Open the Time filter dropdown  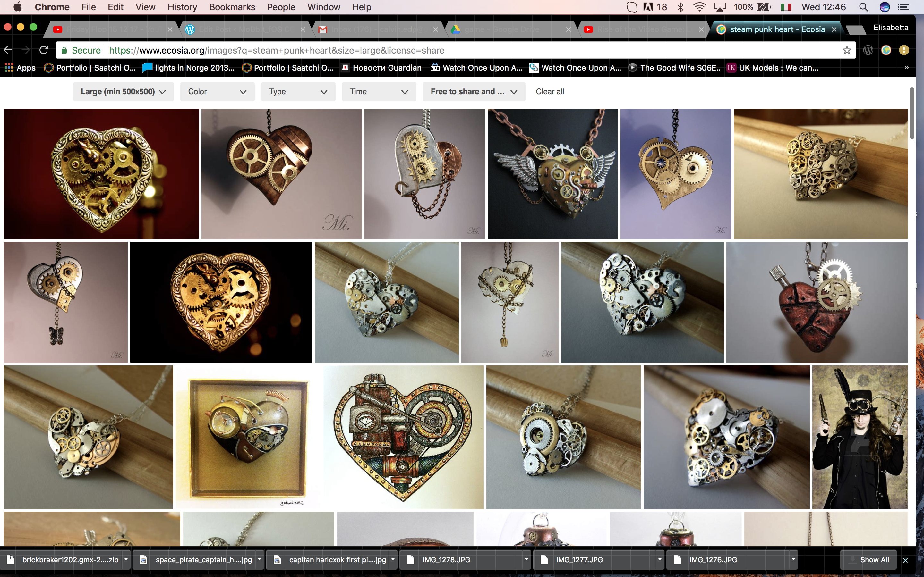click(x=378, y=92)
